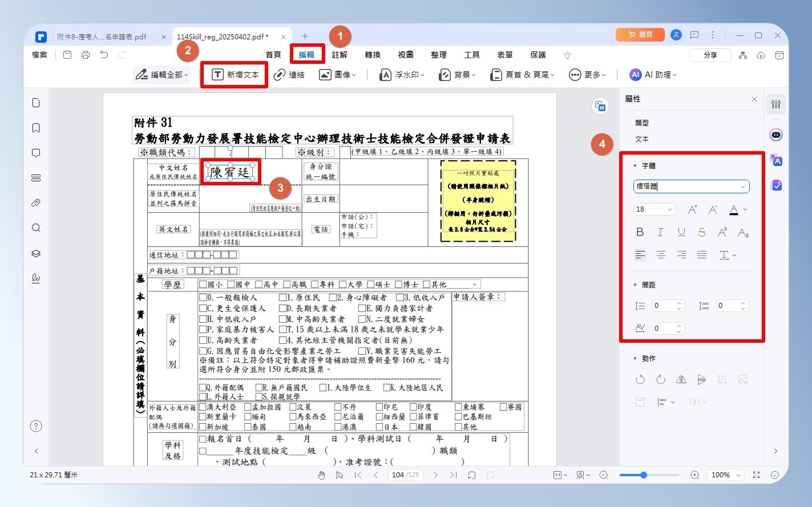Apply strikethrough to selected text
The image size is (812, 507).
coord(702,232)
